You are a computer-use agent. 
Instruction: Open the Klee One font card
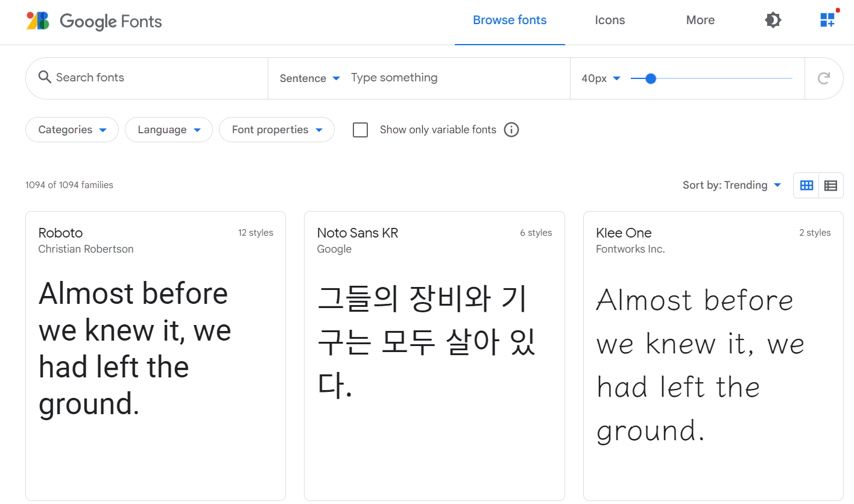tap(713, 356)
